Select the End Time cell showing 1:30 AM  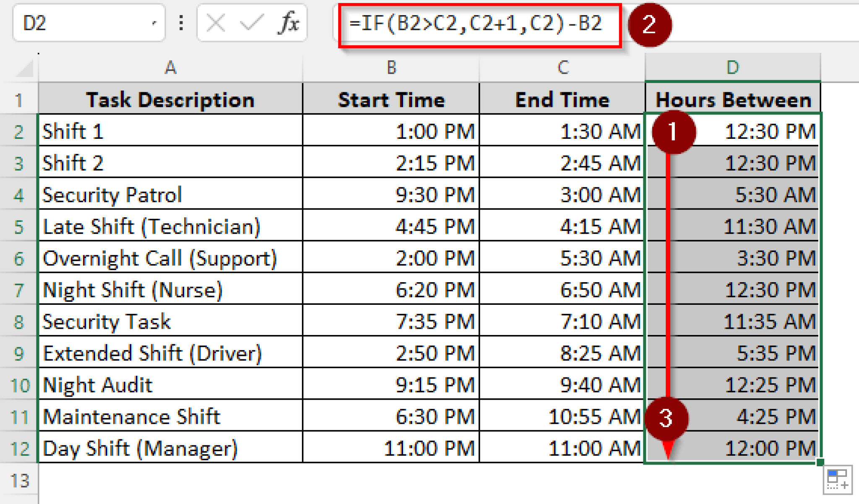pos(562,131)
